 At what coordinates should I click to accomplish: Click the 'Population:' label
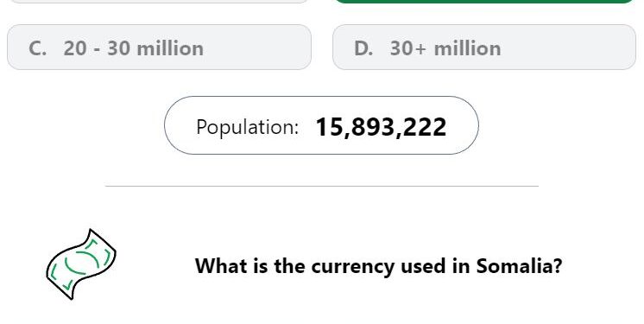(247, 127)
